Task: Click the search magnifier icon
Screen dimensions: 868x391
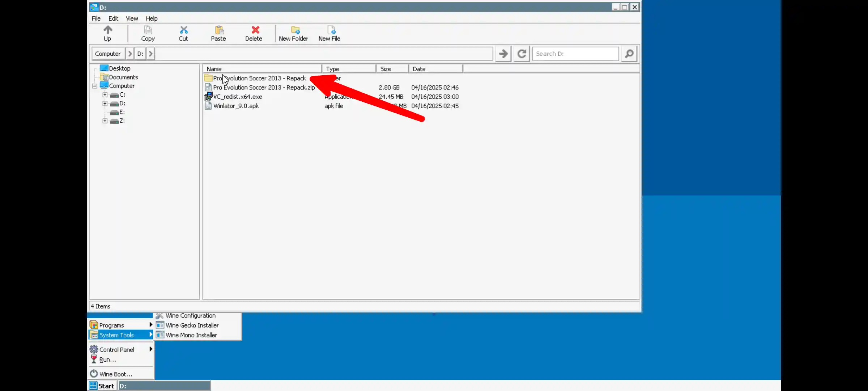Action: click(x=629, y=53)
